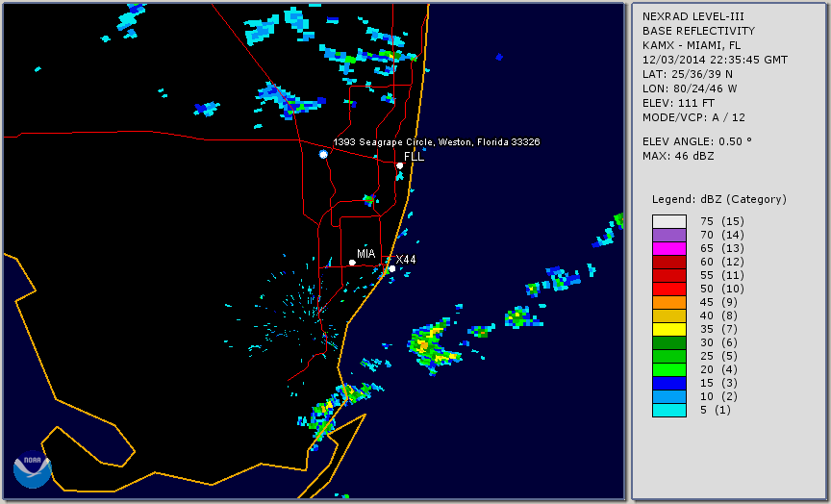Viewport: 831px width, 504px height.
Task: Click 'KAMX - MIAMI, FL' station text
Action: (692, 45)
